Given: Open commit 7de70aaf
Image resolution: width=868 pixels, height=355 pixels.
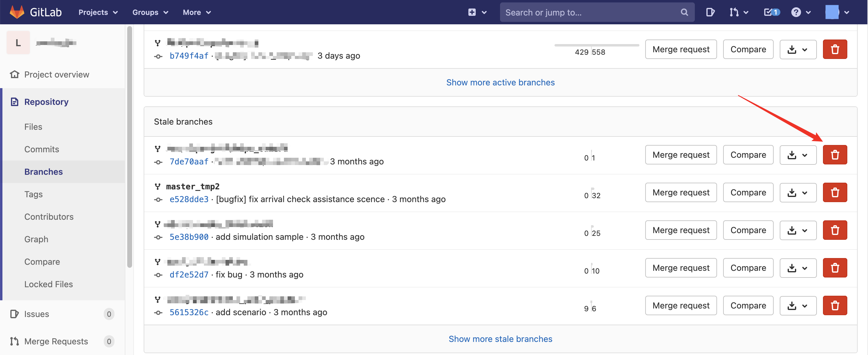Looking at the screenshot, I should point(189,162).
